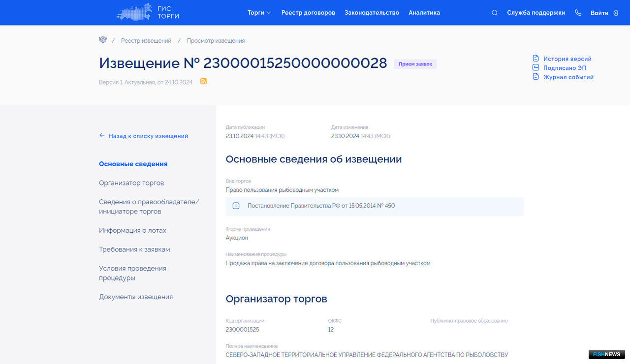630x364 pixels.
Task: Select Документы извещения sidebar section
Action: [136, 297]
